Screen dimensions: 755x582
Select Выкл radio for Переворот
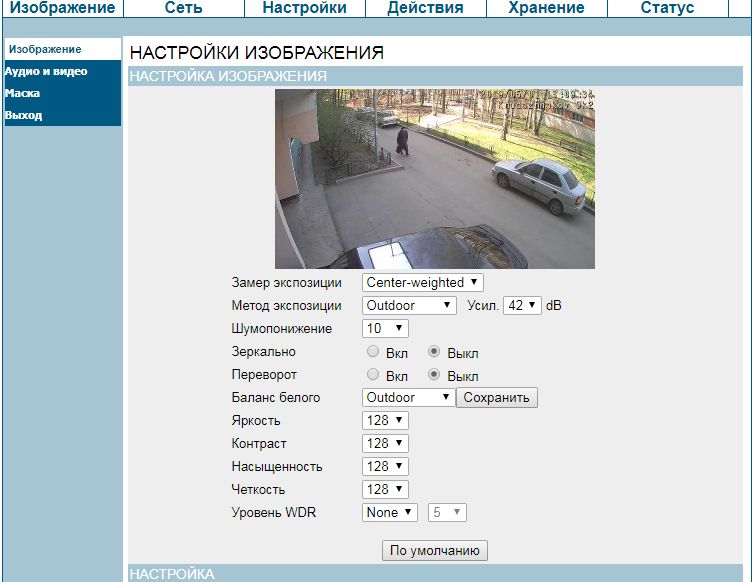434,375
